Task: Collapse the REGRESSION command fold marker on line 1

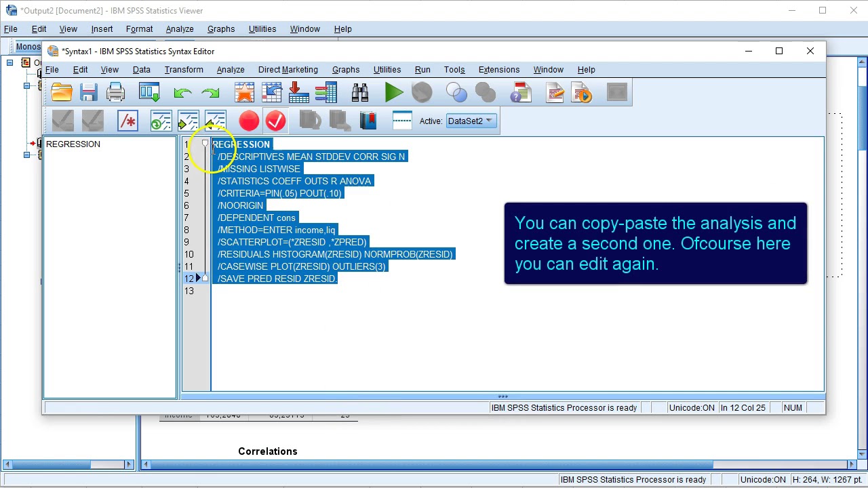Action: tap(205, 144)
